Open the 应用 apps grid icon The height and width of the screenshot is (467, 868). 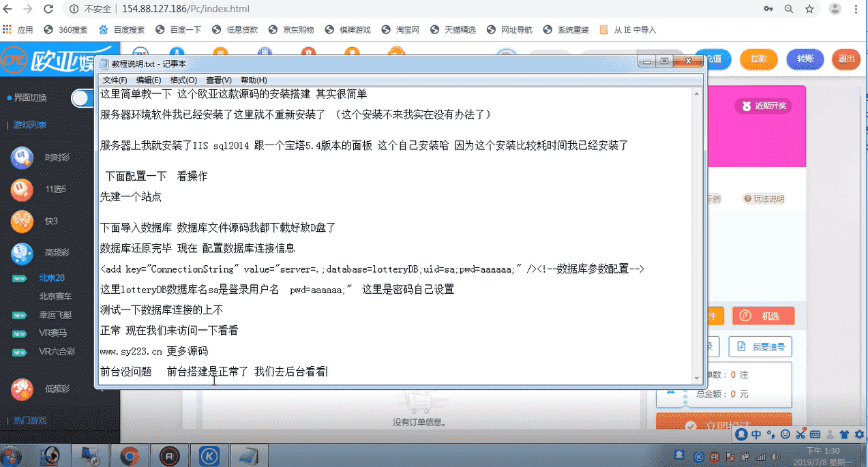[8, 30]
